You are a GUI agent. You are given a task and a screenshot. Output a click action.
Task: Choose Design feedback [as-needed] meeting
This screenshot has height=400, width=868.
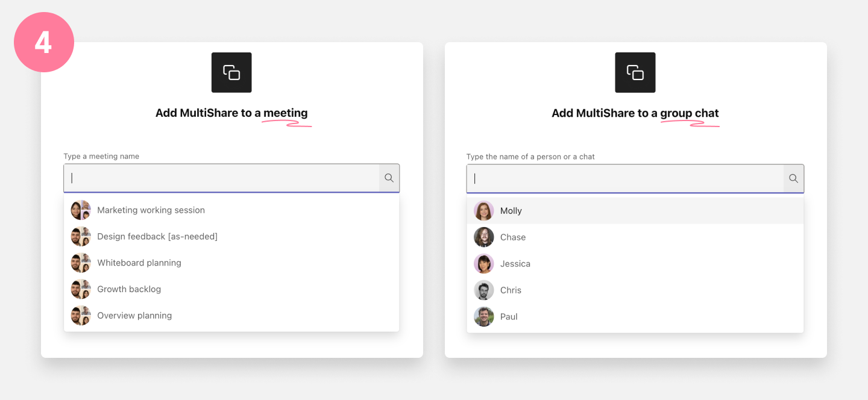231,237
